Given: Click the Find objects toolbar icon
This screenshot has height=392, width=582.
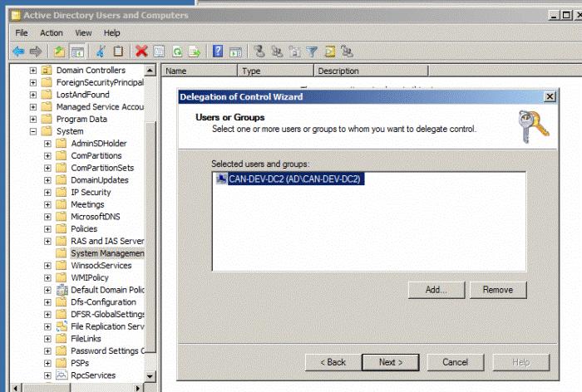Looking at the screenshot, I should pos(330,51).
